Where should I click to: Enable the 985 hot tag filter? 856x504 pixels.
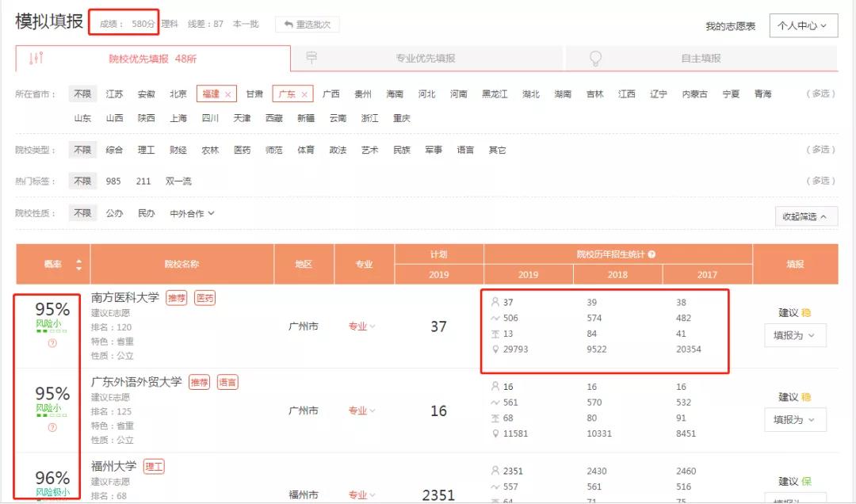113,181
